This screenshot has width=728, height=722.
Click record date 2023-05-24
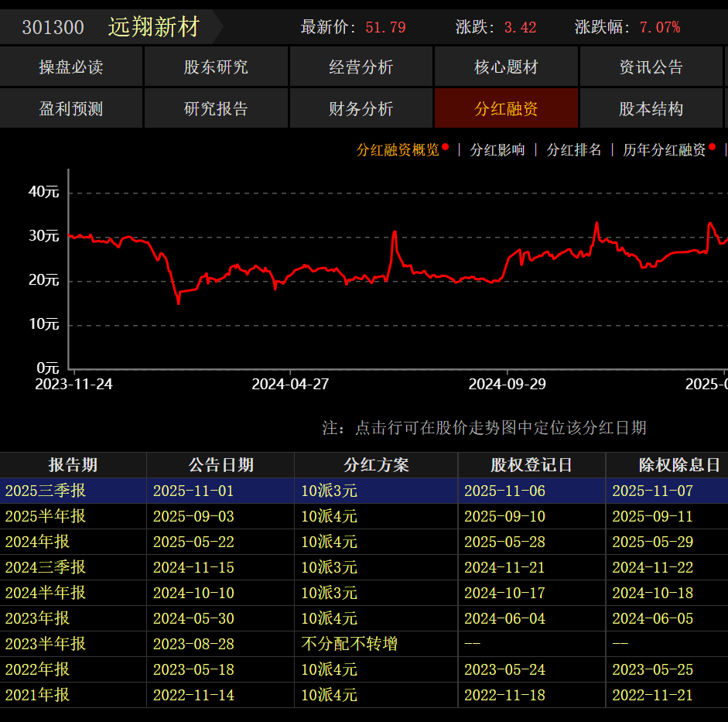tap(504, 669)
